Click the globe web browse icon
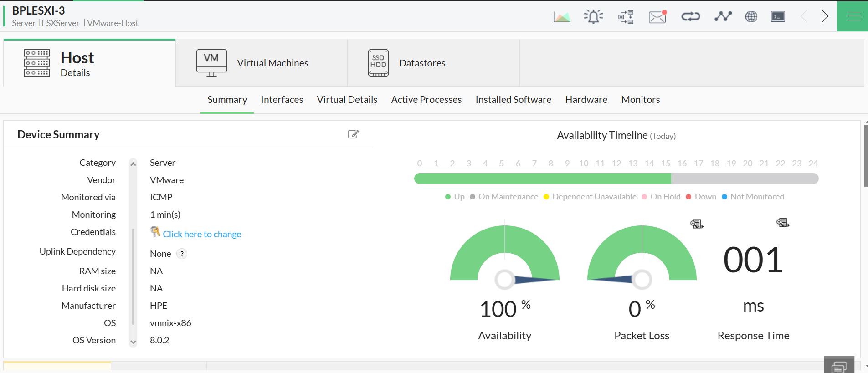Screen dimensions: 868x373 (x=751, y=17)
